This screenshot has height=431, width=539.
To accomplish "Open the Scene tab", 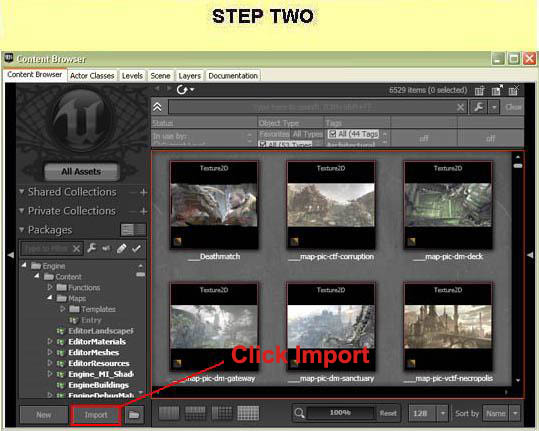I will (160, 76).
